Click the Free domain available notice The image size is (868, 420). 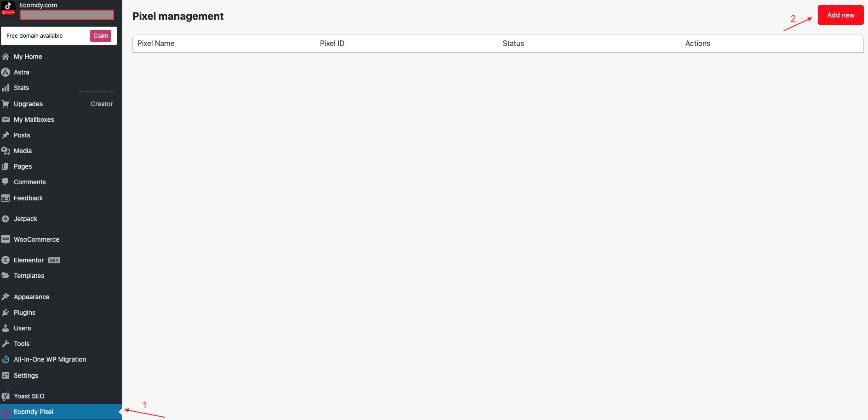[x=34, y=36]
